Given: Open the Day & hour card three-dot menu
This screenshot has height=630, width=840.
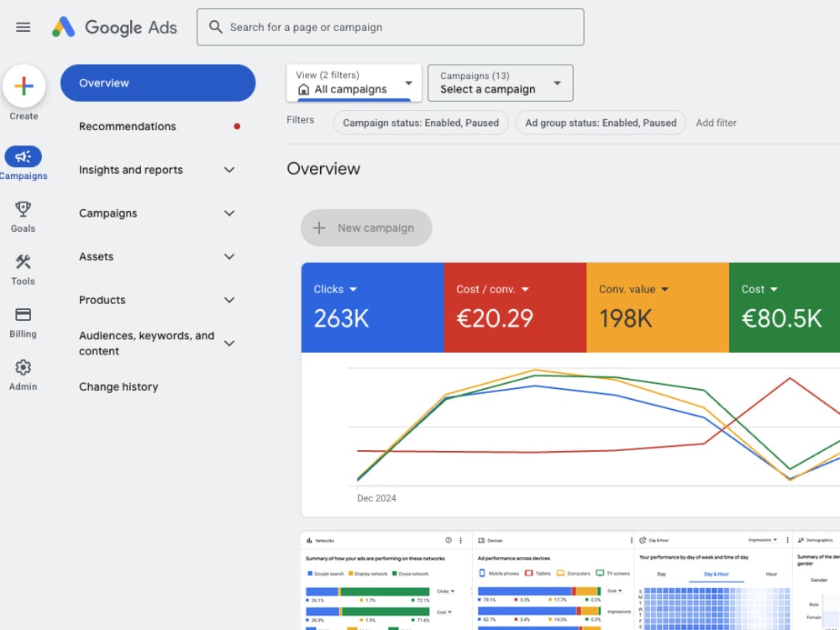Looking at the screenshot, I should point(788,540).
